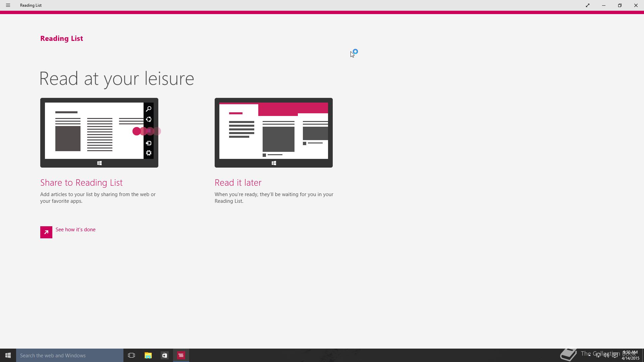Open the Store app from taskbar

pyautogui.click(x=164, y=355)
